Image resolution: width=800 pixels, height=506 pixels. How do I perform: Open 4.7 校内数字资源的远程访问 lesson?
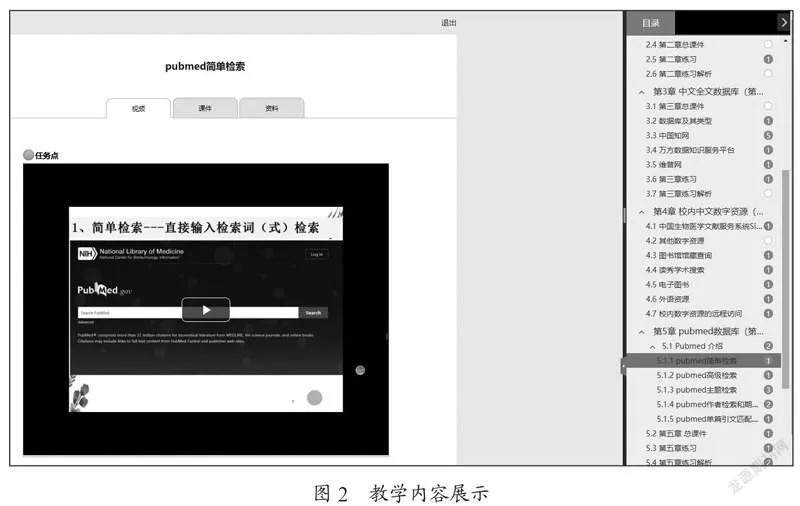pyautogui.click(x=693, y=313)
